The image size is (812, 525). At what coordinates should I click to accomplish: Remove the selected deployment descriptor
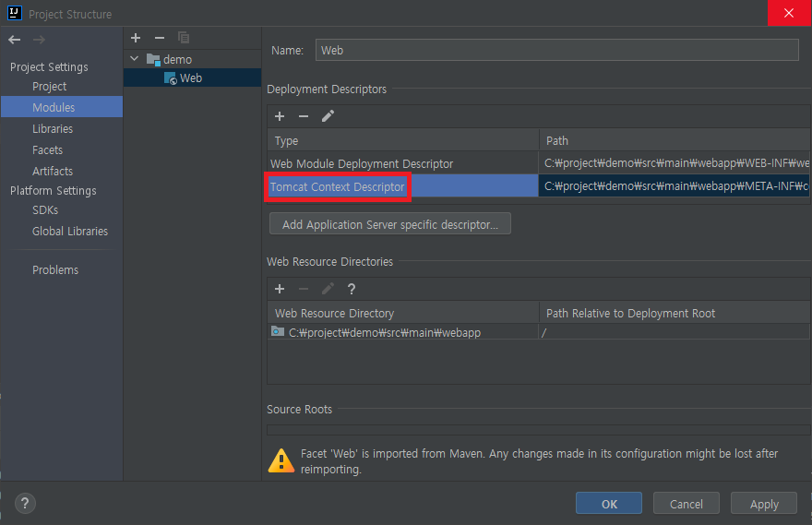[x=304, y=116]
